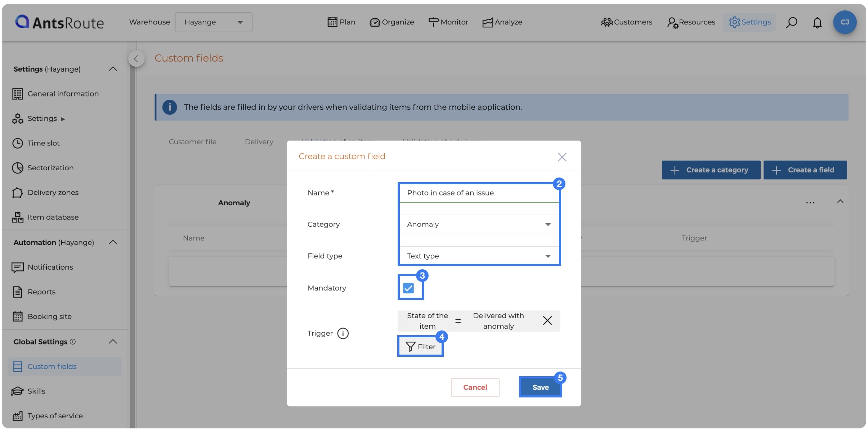
Task: Click the Trigger column header
Action: point(694,238)
